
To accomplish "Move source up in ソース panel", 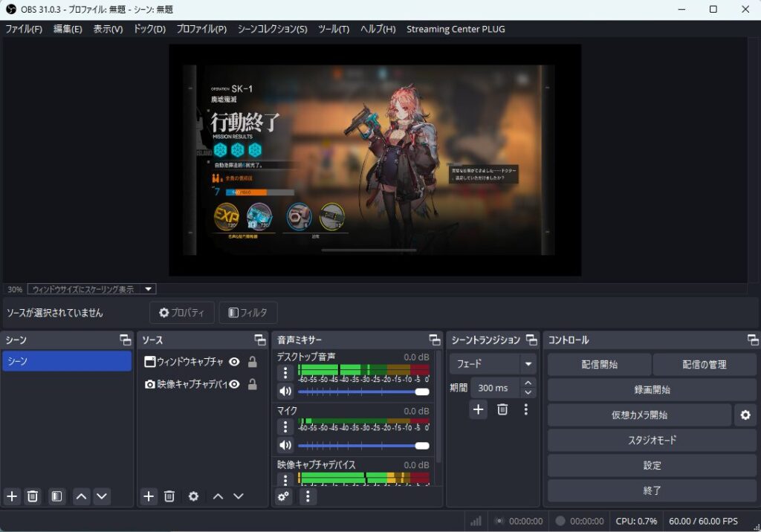I will (x=218, y=496).
